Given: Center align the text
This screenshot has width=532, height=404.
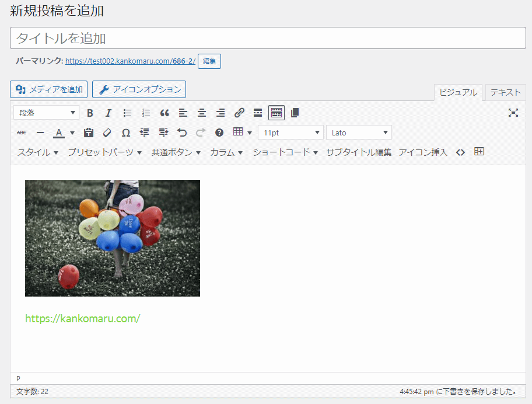Looking at the screenshot, I should tap(202, 113).
